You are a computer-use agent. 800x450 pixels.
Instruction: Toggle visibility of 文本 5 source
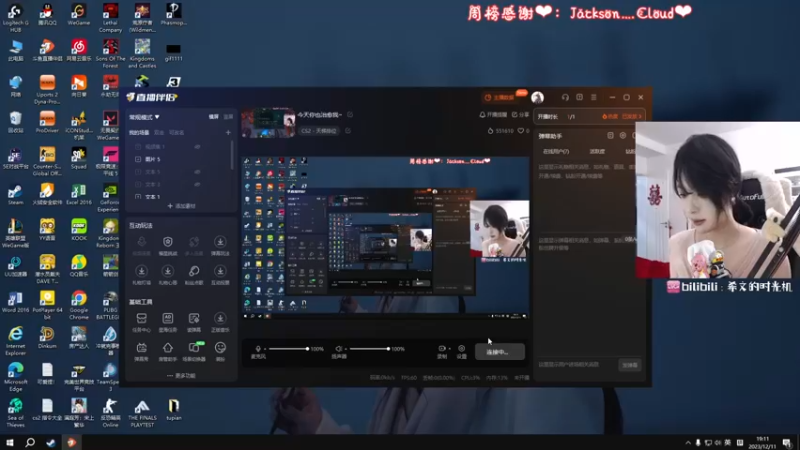click(x=197, y=172)
